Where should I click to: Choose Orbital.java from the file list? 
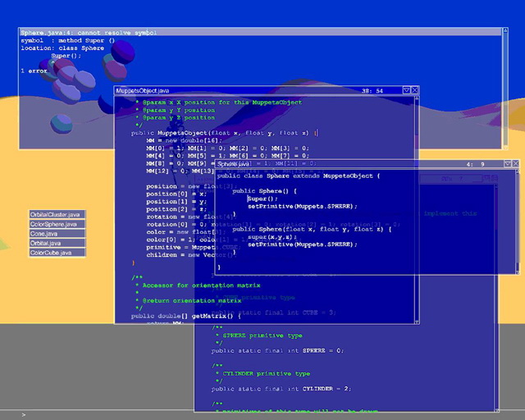46,243
